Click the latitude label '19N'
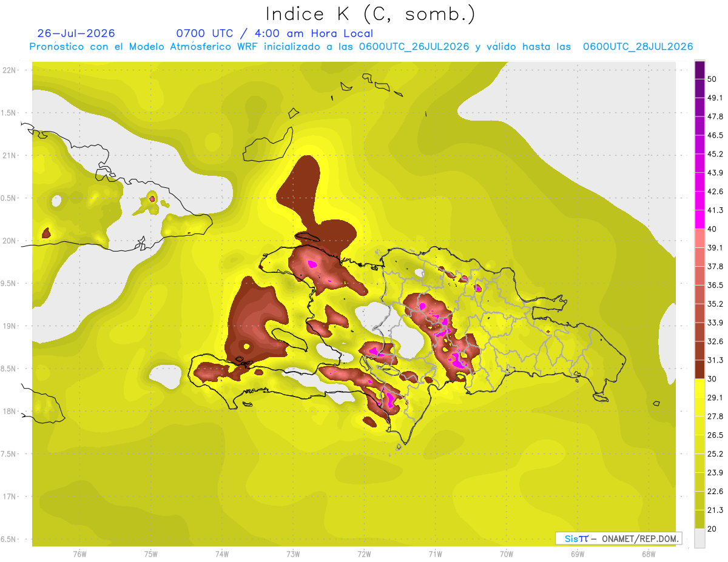 coord(9,326)
